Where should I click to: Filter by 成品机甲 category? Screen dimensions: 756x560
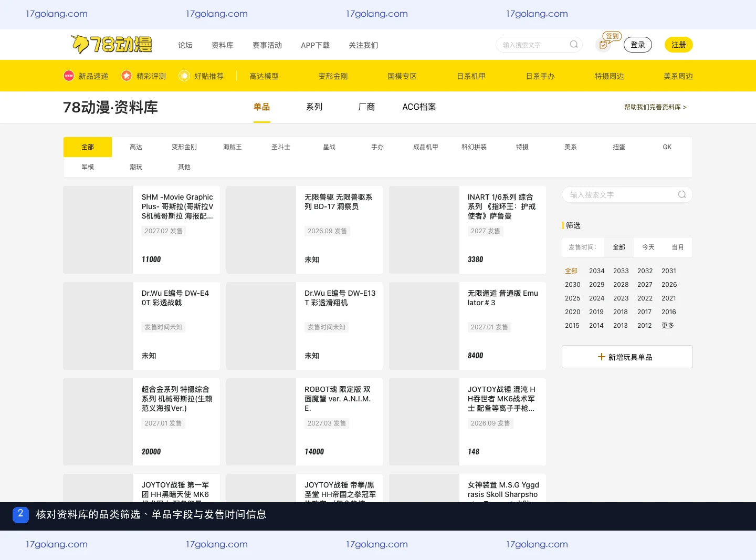tap(426, 147)
